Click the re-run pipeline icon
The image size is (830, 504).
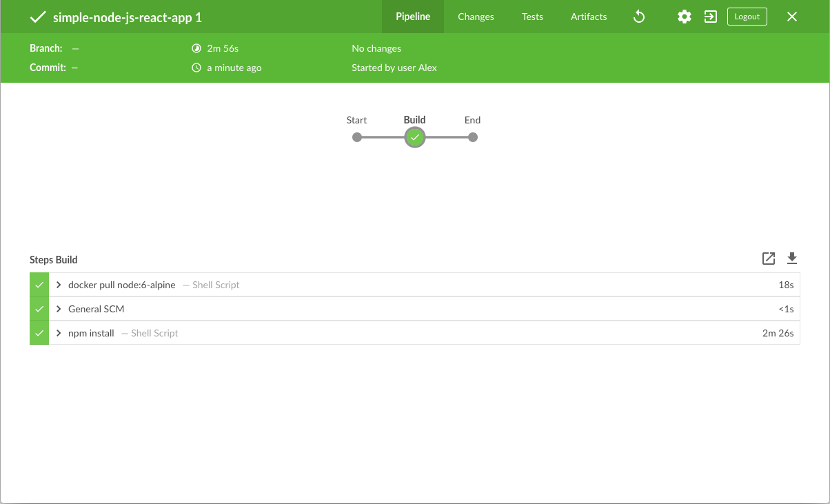click(639, 17)
